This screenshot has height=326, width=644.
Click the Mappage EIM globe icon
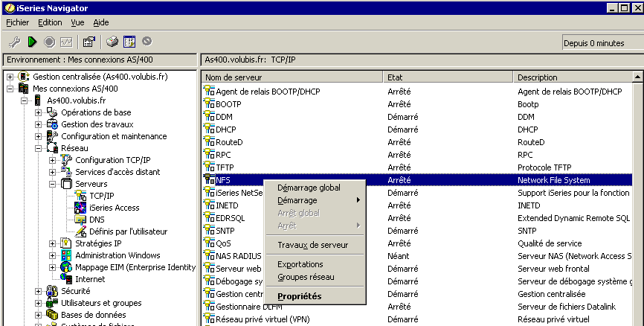pyautogui.click(x=66, y=267)
